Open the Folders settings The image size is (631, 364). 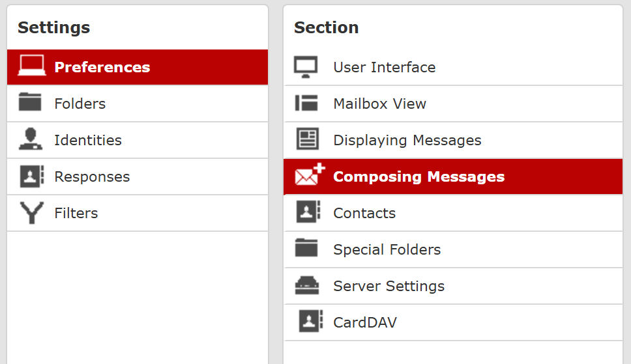(x=138, y=104)
